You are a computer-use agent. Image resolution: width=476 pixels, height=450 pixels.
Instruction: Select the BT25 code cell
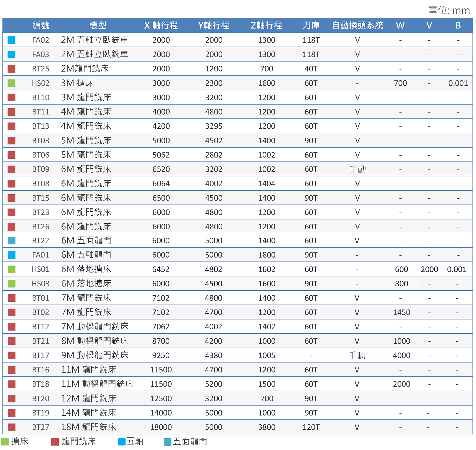(41, 69)
